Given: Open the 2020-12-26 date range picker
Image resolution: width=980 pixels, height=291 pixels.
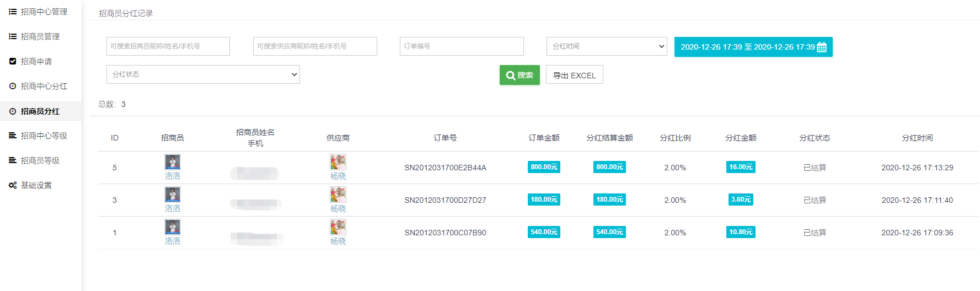Looking at the screenshot, I should click(753, 47).
